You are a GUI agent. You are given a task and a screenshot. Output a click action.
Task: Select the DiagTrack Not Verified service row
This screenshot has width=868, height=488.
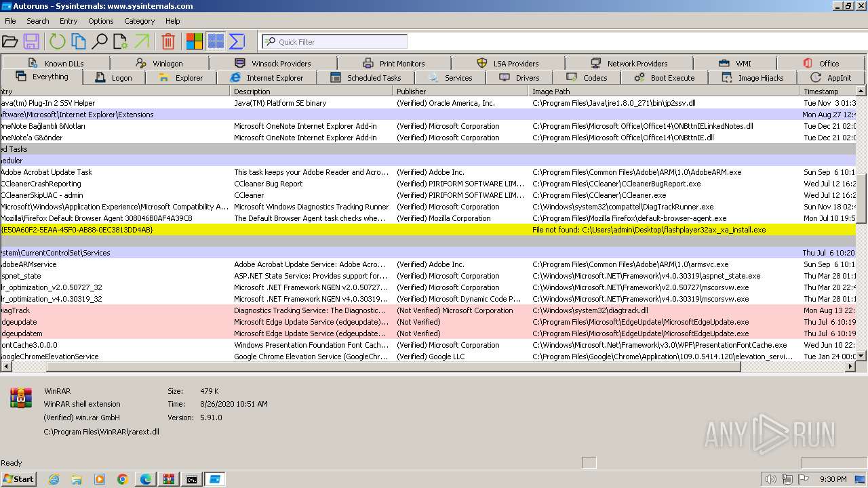[428, 310]
